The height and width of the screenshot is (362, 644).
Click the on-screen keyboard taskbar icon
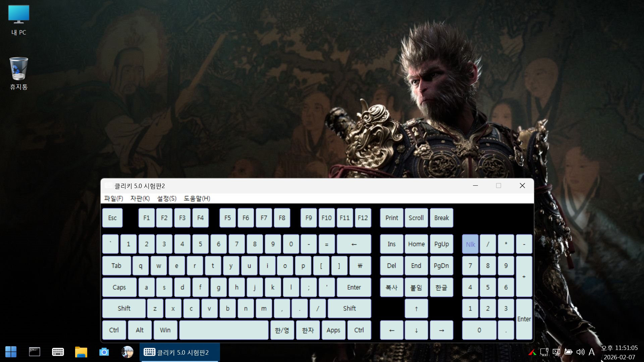[58, 352]
